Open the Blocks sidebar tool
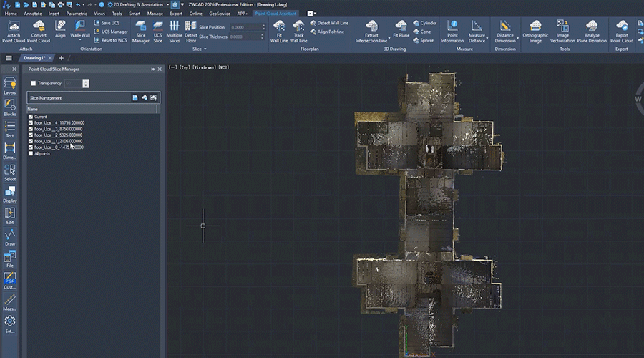Viewport: 644px width, 358px height. click(10, 107)
